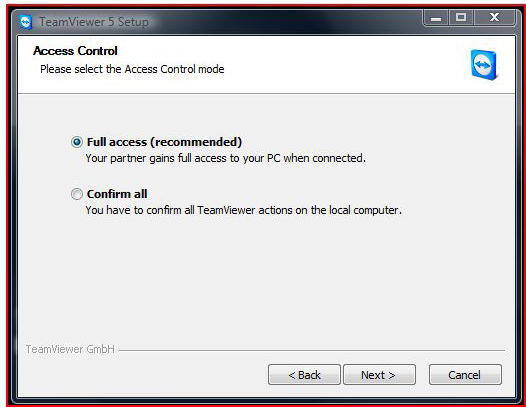This screenshot has height=407, width=526.
Task: Click the "TeamViewer GmbH" branding text
Action: pos(70,349)
